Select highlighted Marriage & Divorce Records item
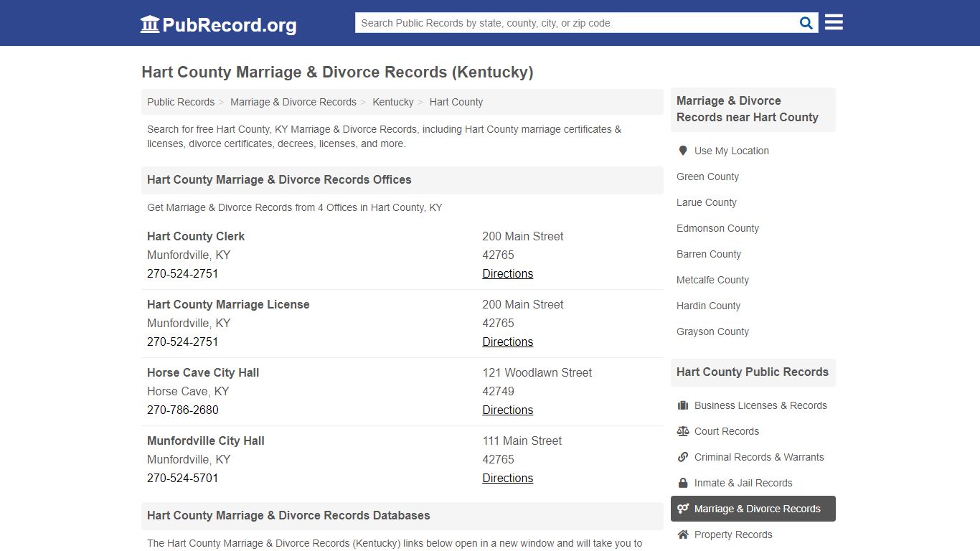The image size is (980, 551). (x=753, y=509)
